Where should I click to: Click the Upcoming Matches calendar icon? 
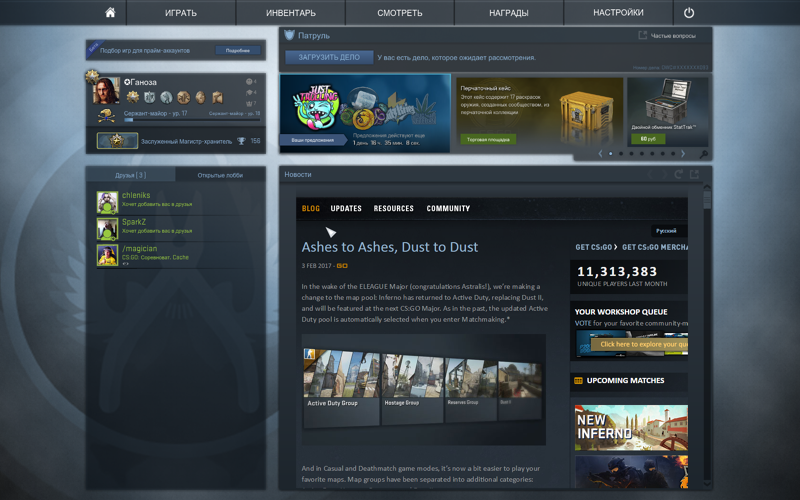coord(578,381)
